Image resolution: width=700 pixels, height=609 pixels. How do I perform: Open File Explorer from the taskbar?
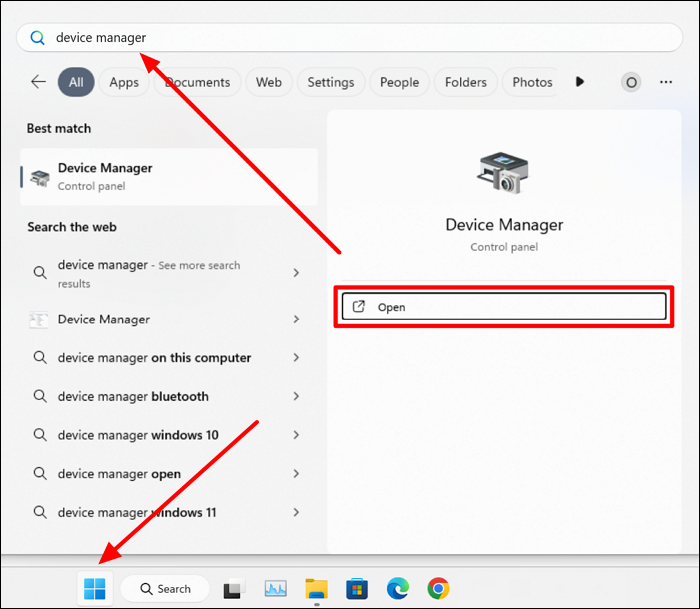point(317,589)
